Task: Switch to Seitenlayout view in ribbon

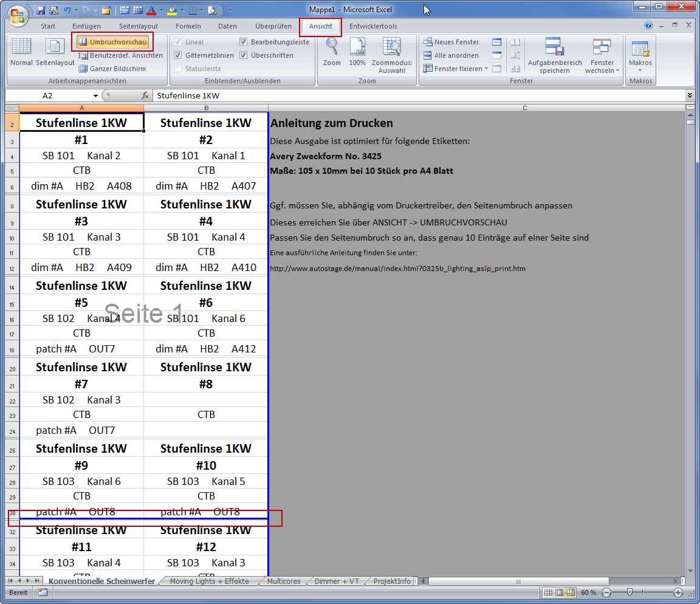Action: click(x=55, y=47)
